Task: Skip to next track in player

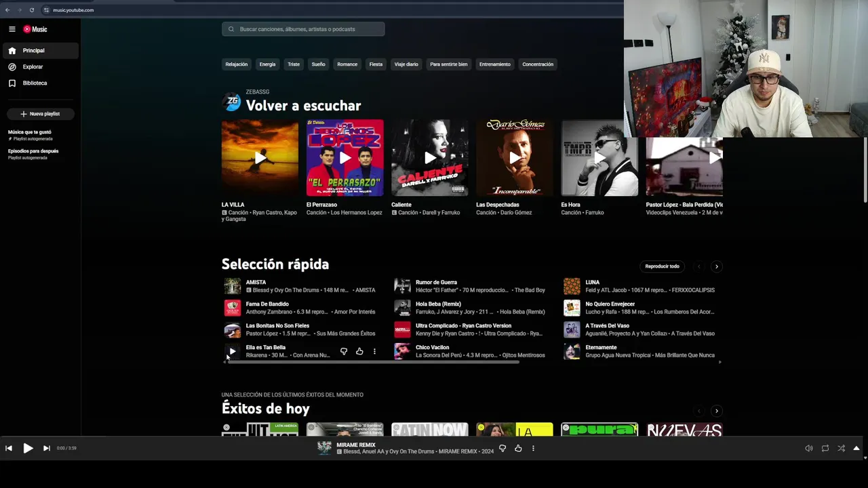Action: pos(46,448)
